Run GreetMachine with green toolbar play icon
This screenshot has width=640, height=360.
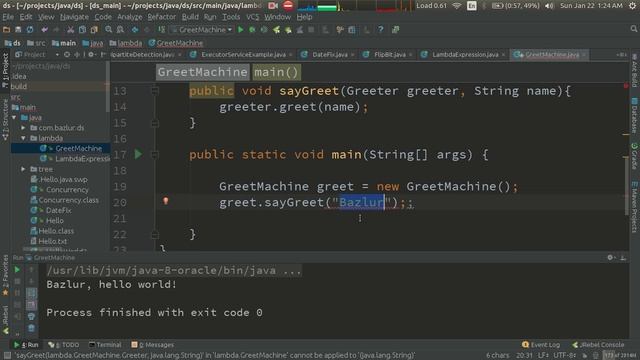pyautogui.click(x=240, y=30)
